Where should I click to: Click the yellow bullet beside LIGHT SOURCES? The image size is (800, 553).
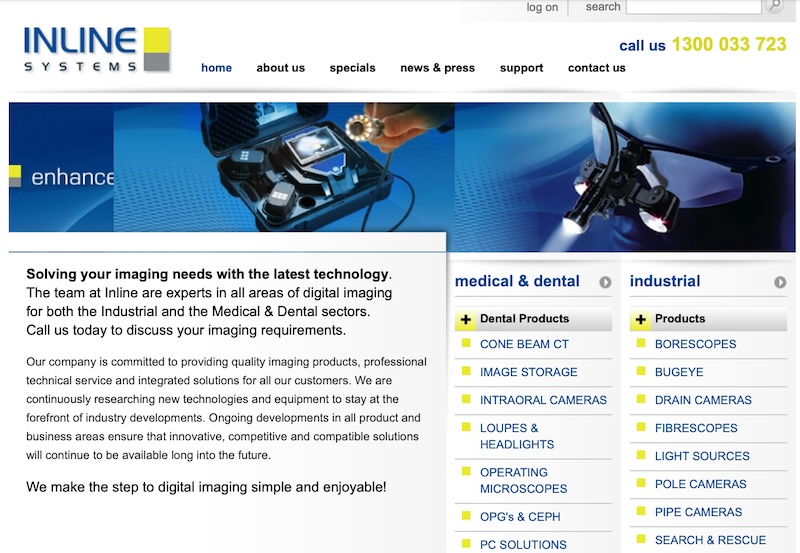tap(641, 456)
